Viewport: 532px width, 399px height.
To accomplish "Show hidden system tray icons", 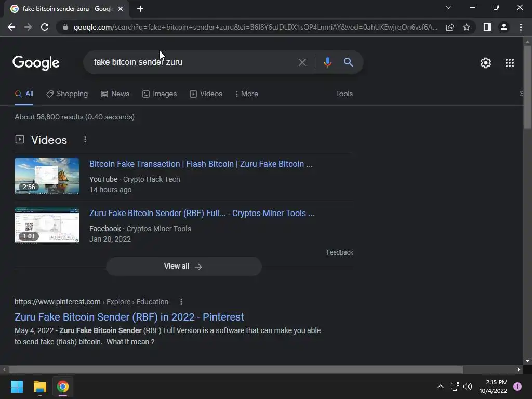I will (440, 387).
